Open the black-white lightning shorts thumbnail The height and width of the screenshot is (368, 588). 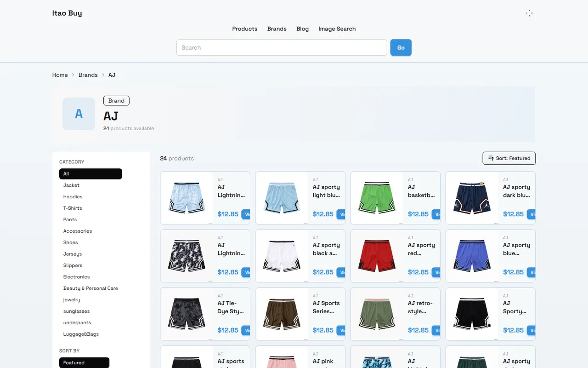[187, 256]
